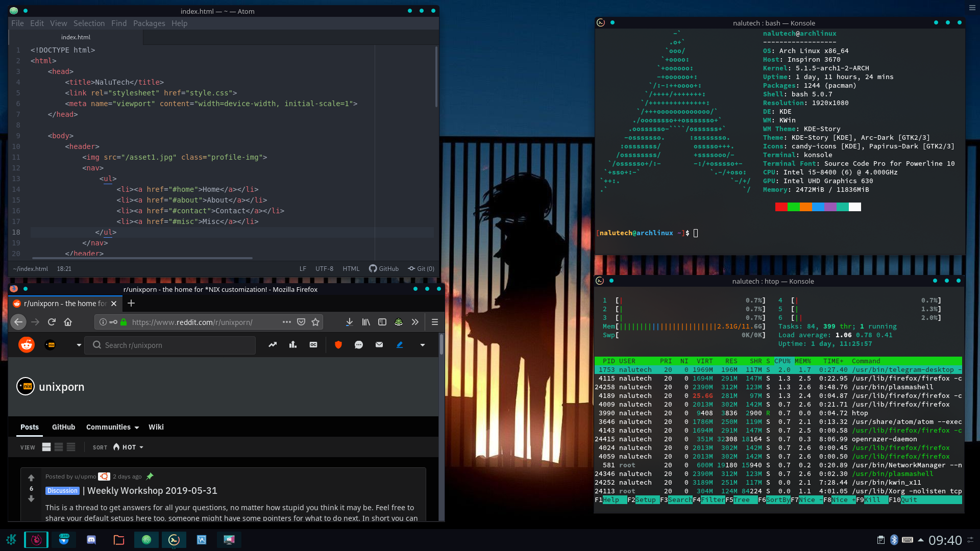Select telegram-desktop process row in htop
Image resolution: width=980 pixels, height=551 pixels.
tap(778, 370)
